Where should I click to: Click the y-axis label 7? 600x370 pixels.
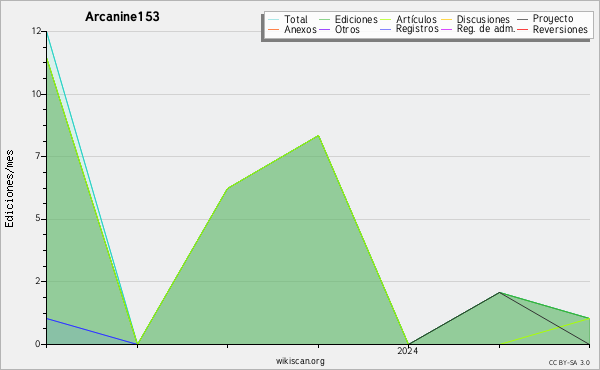tap(38, 156)
